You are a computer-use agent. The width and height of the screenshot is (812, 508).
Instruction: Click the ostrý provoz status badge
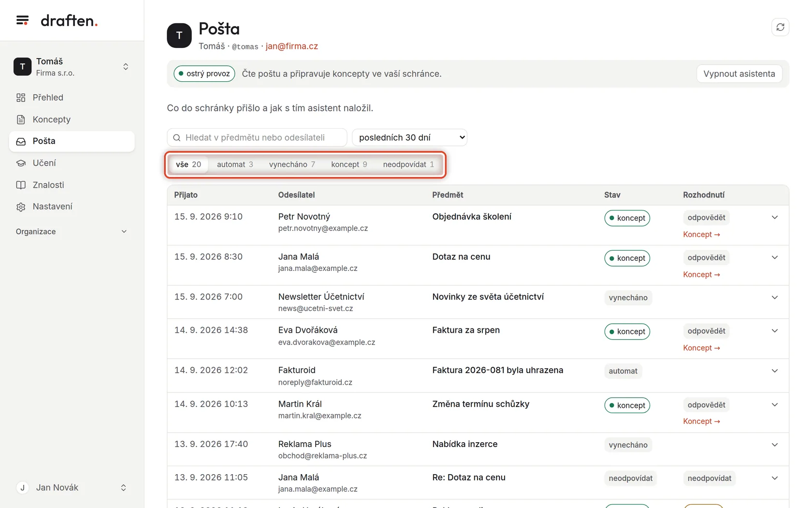click(204, 74)
